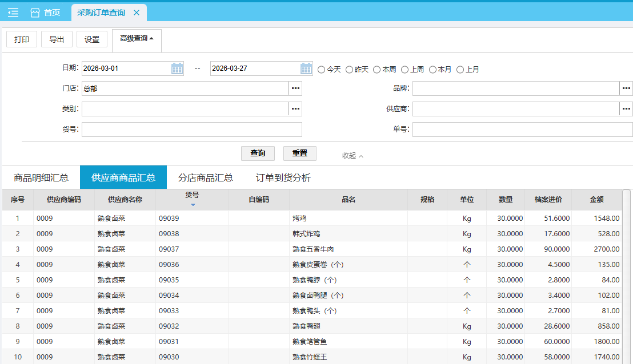Open the 订单到货分析 tab
The image size is (633, 364).
tap(283, 177)
